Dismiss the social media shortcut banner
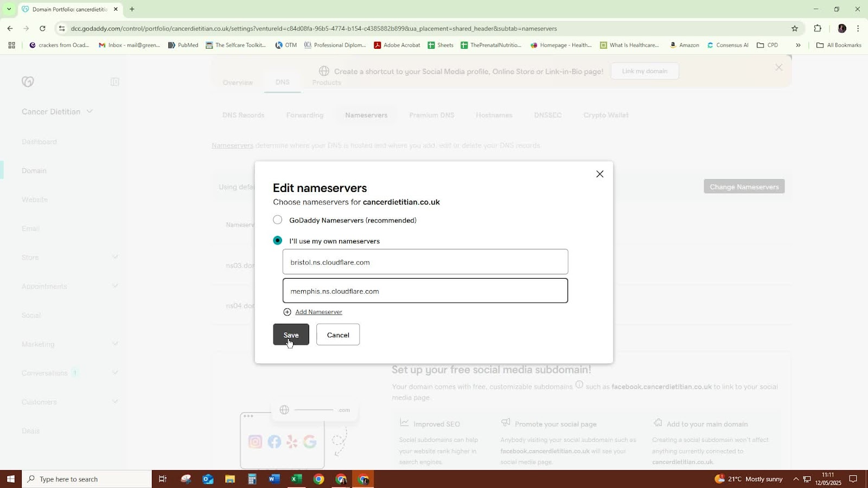The image size is (868, 488). tap(778, 68)
